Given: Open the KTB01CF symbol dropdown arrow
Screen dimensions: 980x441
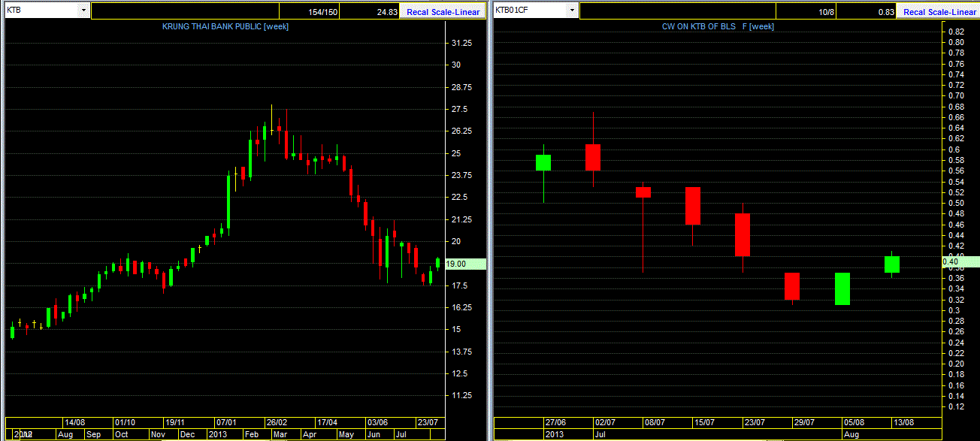Looking at the screenshot, I should tap(572, 11).
